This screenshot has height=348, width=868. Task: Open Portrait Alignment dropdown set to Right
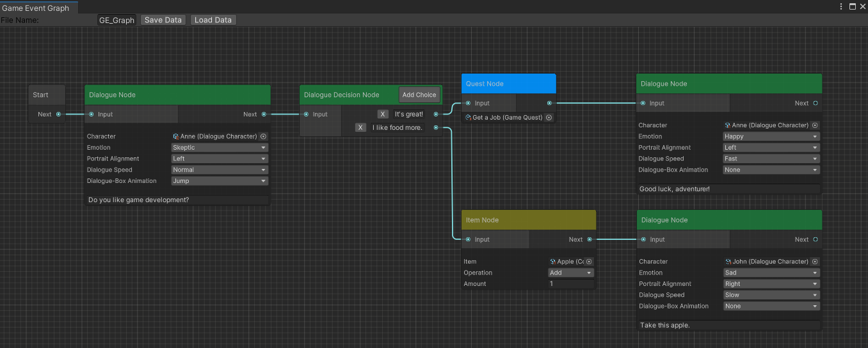(771, 284)
